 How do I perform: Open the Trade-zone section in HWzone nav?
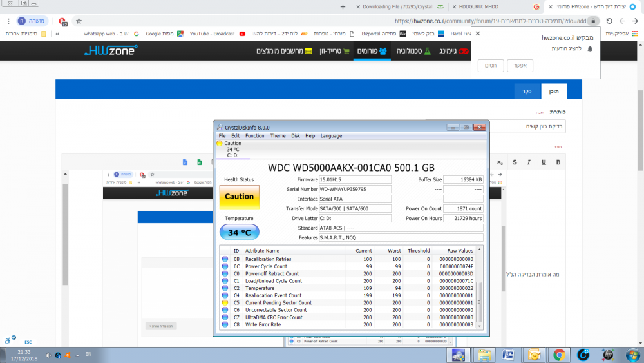(x=334, y=51)
